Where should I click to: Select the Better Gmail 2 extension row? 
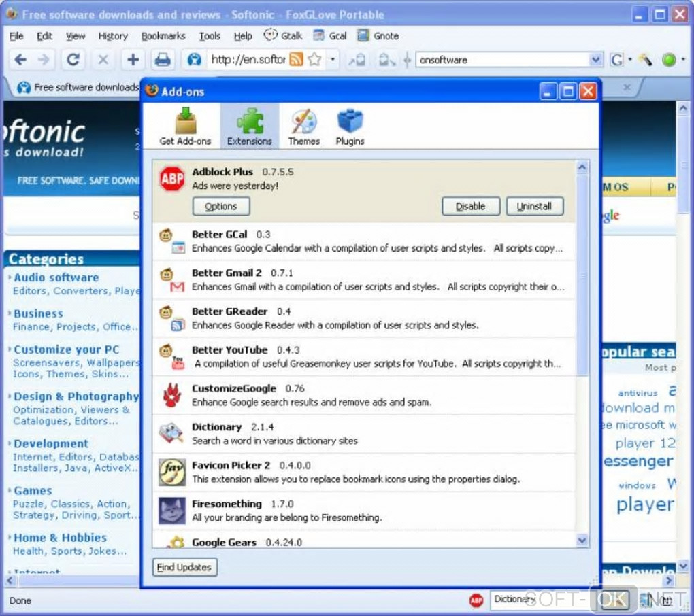tap(364, 280)
